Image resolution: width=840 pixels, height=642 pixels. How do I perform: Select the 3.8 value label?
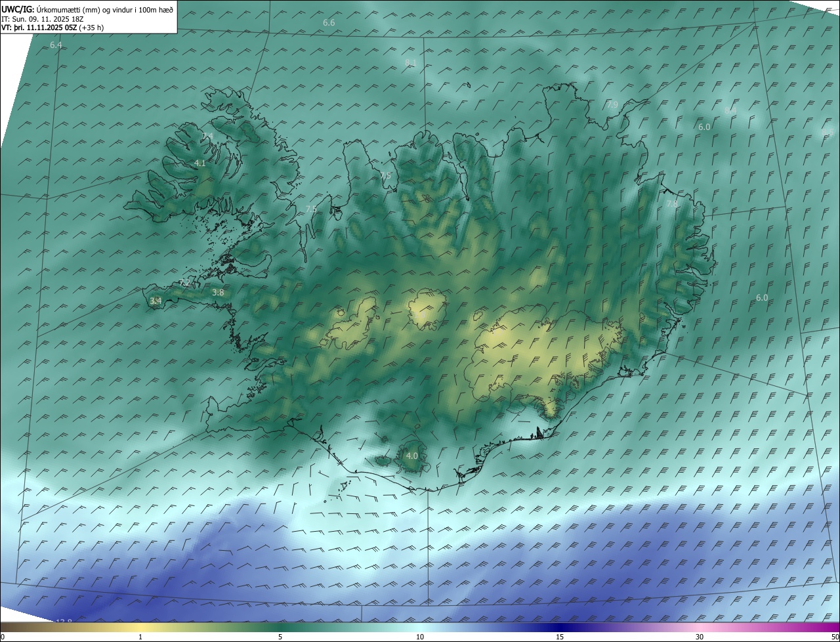click(219, 293)
